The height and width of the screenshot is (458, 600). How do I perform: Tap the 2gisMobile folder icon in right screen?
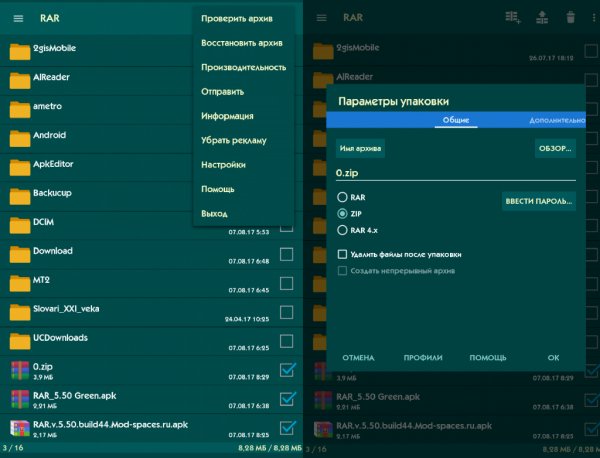tap(323, 51)
